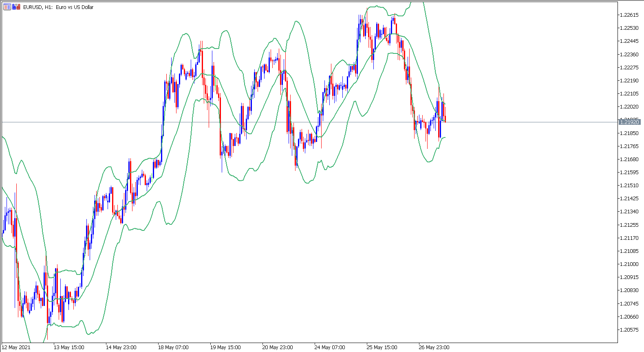Click the 14 May 23:00 time label
The height and width of the screenshot is (352, 644).
pyautogui.click(x=121, y=348)
